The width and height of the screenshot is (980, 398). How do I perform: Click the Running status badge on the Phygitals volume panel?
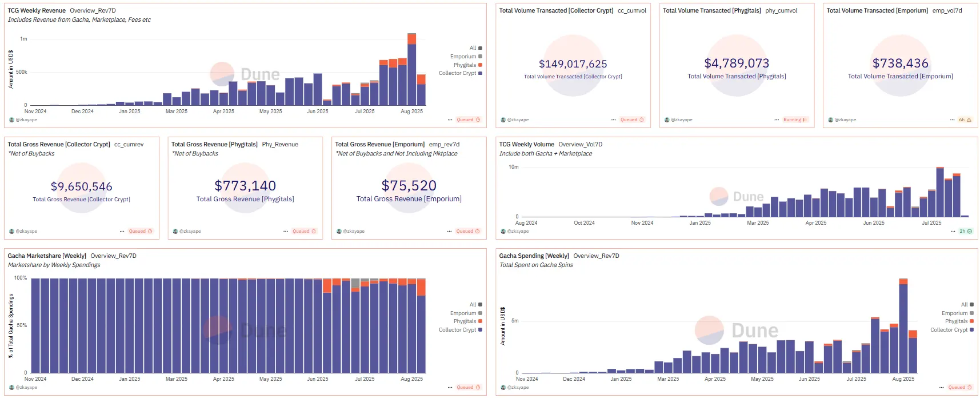(795, 120)
